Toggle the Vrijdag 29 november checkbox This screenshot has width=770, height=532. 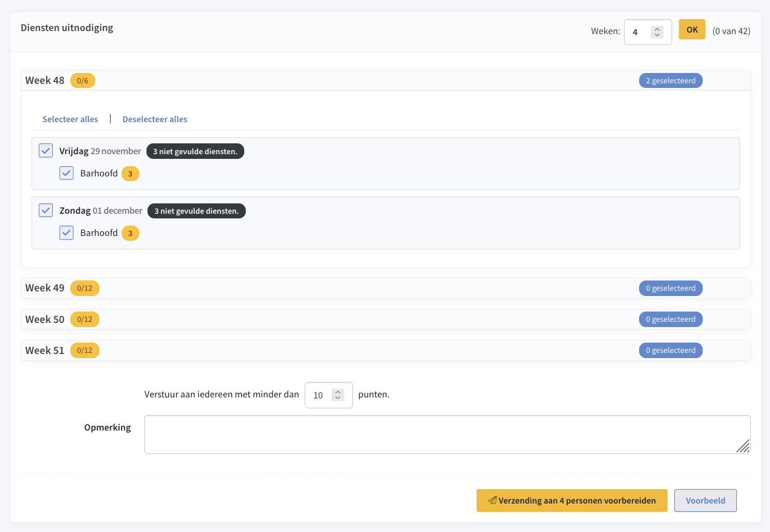pyautogui.click(x=46, y=151)
